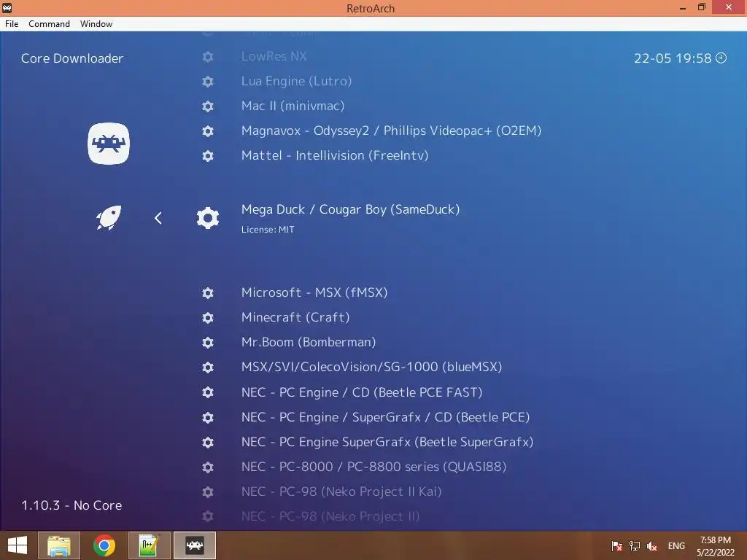Select the Mac II (minivmac) core
The height and width of the screenshot is (560, 747).
point(293,106)
